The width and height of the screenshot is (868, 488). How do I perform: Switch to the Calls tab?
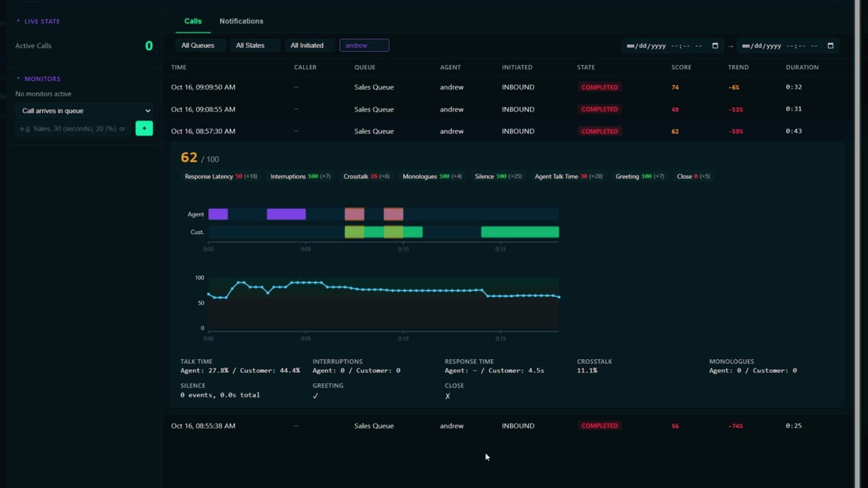pyautogui.click(x=193, y=21)
